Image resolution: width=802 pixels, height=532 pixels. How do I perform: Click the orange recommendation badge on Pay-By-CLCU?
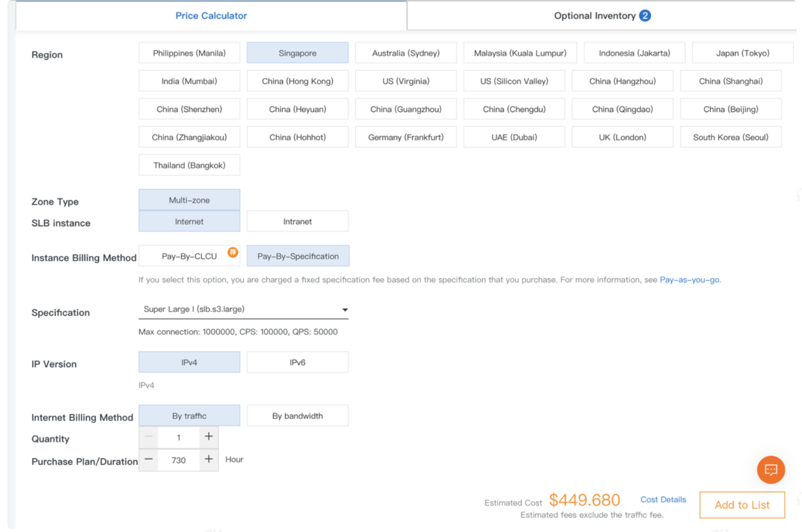coord(233,252)
